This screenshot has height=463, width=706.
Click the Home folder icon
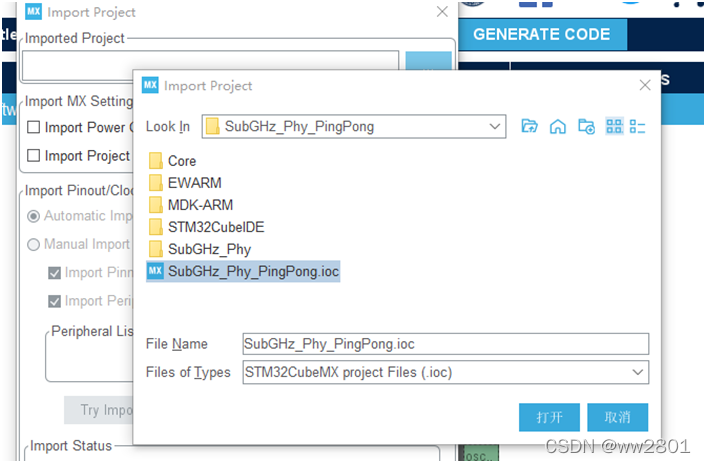pyautogui.click(x=557, y=127)
